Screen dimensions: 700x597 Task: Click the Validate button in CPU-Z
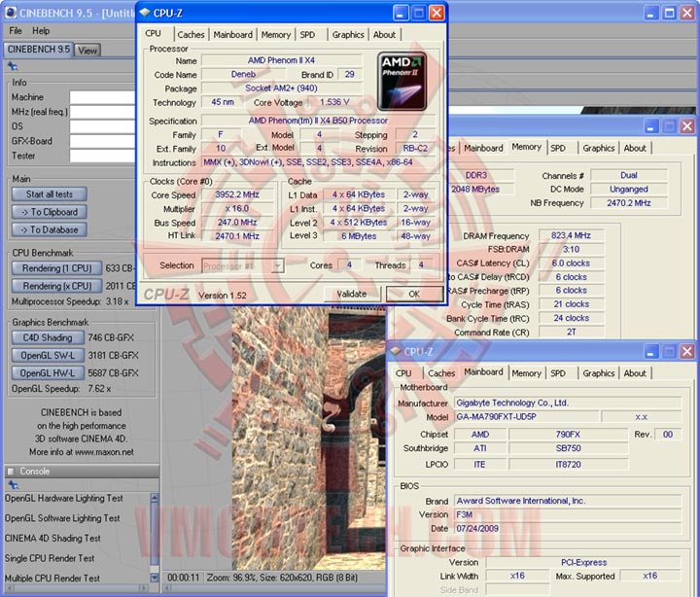point(352,294)
